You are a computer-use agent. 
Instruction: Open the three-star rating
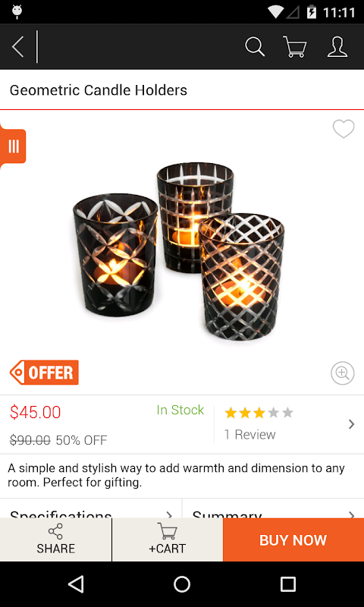[x=259, y=413]
